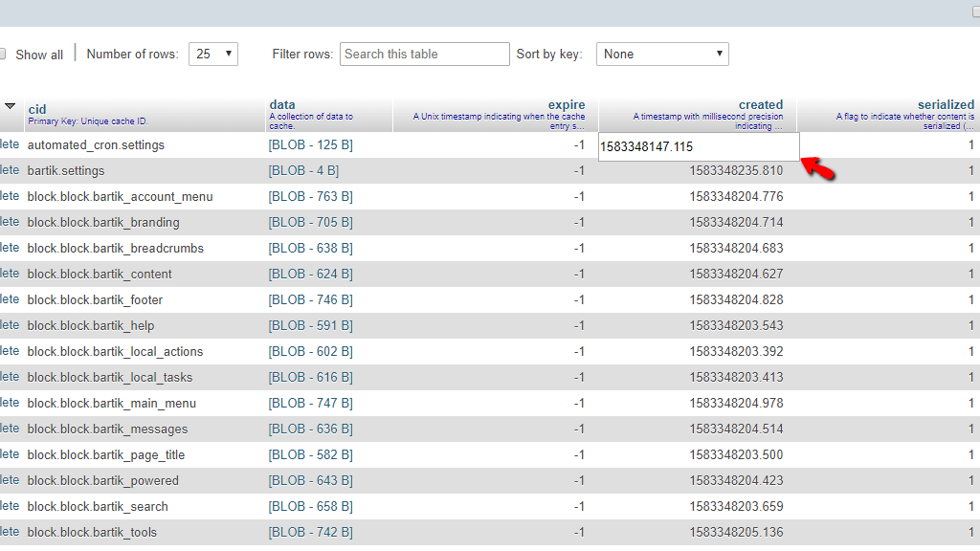
Task: Open the column options triangle beside cid
Action: coord(10,106)
